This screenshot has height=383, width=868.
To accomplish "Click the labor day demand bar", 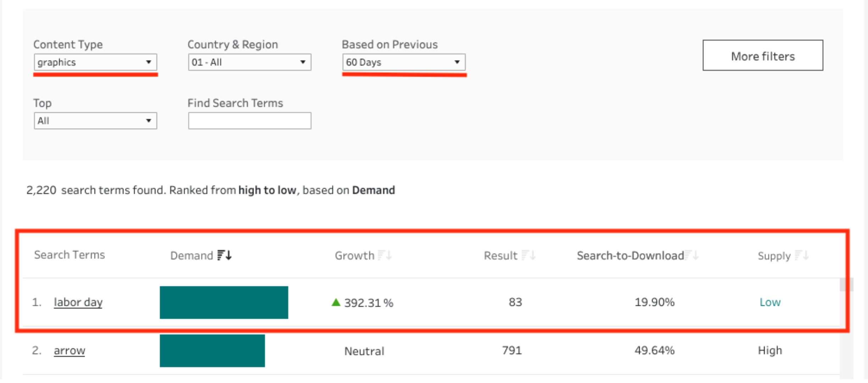I will click(224, 302).
